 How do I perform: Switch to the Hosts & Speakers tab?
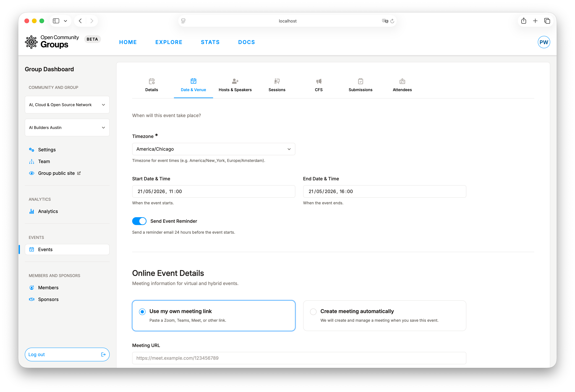click(235, 85)
